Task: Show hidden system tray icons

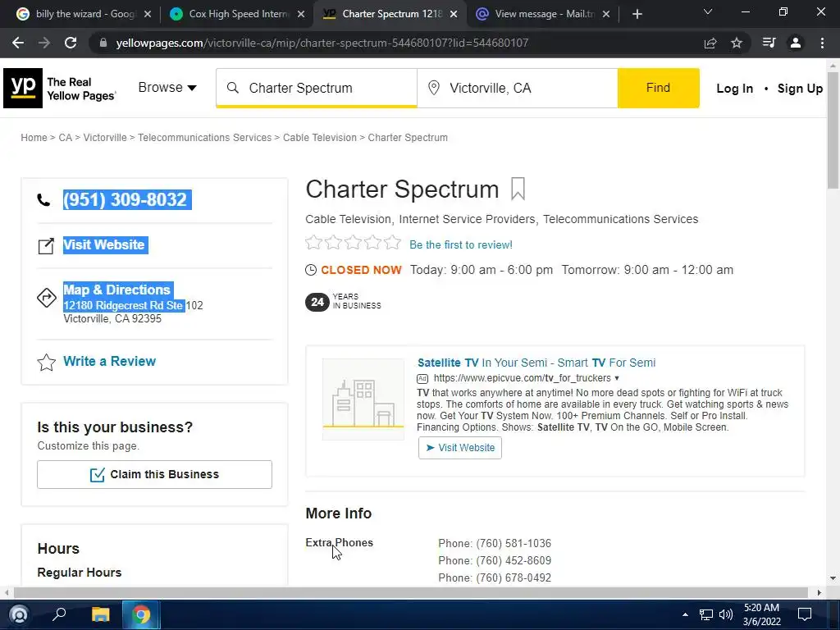Action: pyautogui.click(x=685, y=614)
